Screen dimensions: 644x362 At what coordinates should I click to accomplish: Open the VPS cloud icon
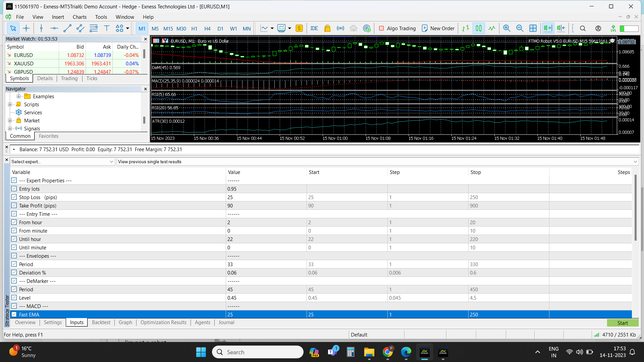coord(354,28)
